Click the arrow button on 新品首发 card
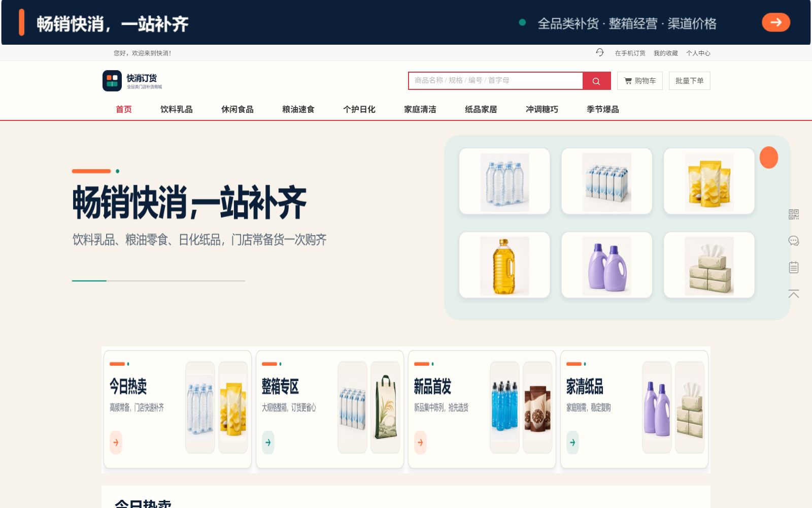 point(420,442)
